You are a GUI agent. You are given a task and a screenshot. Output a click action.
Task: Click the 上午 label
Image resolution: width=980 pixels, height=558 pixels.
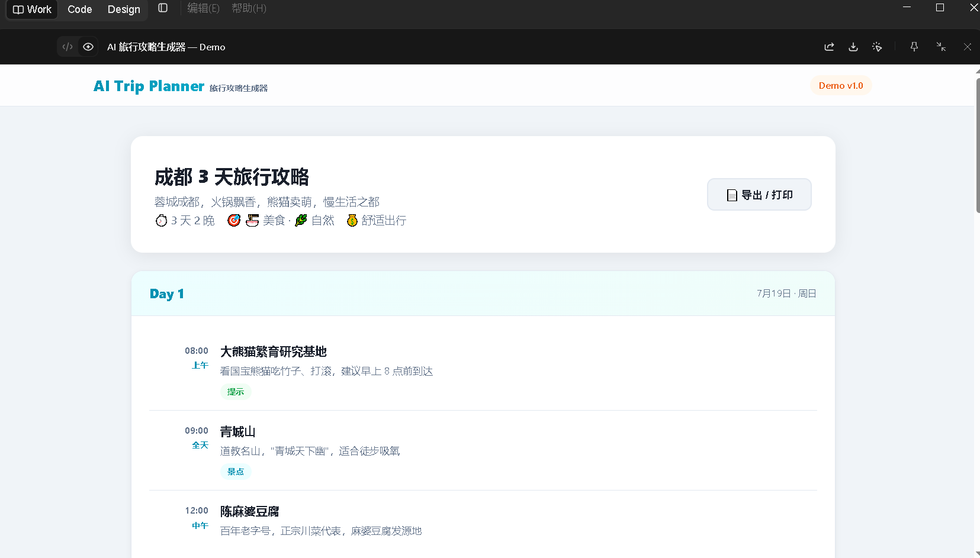[x=200, y=366]
